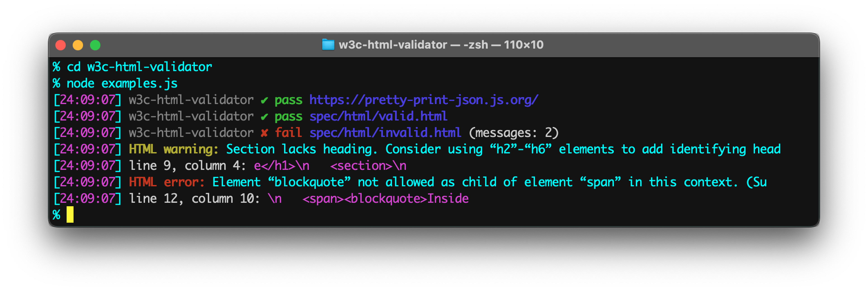Click the blue folder icon in title bar
Screen dimensions: 868x291
(x=328, y=45)
